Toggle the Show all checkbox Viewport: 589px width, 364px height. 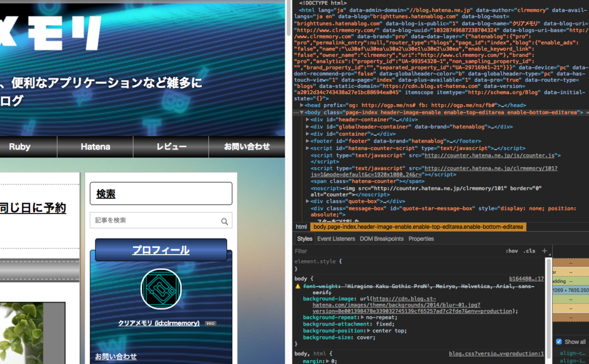pos(559,342)
